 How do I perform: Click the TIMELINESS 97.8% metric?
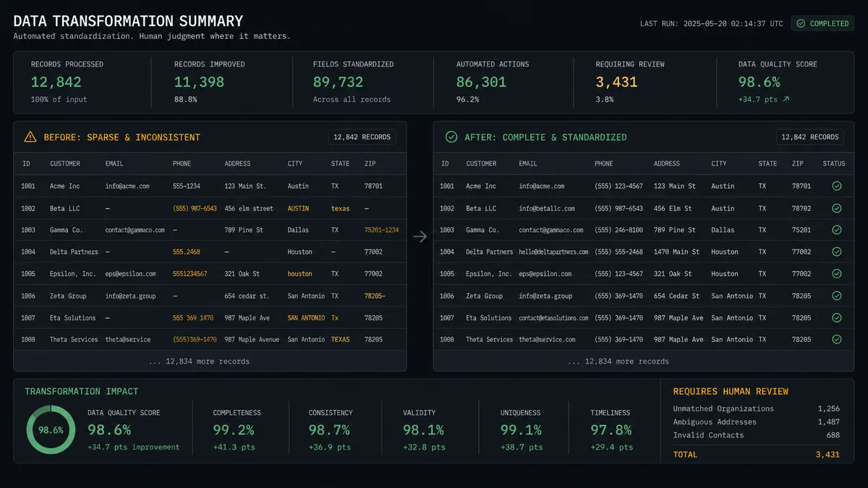(x=611, y=429)
